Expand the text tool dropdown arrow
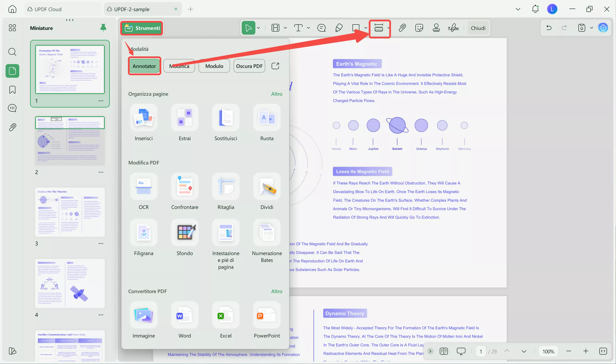Screen dimensions: 616x364 pos(308,28)
